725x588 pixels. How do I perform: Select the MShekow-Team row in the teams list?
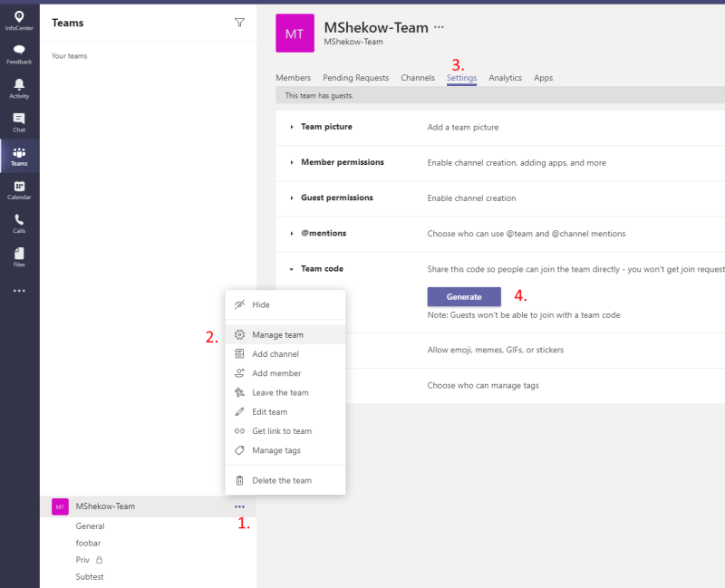148,506
